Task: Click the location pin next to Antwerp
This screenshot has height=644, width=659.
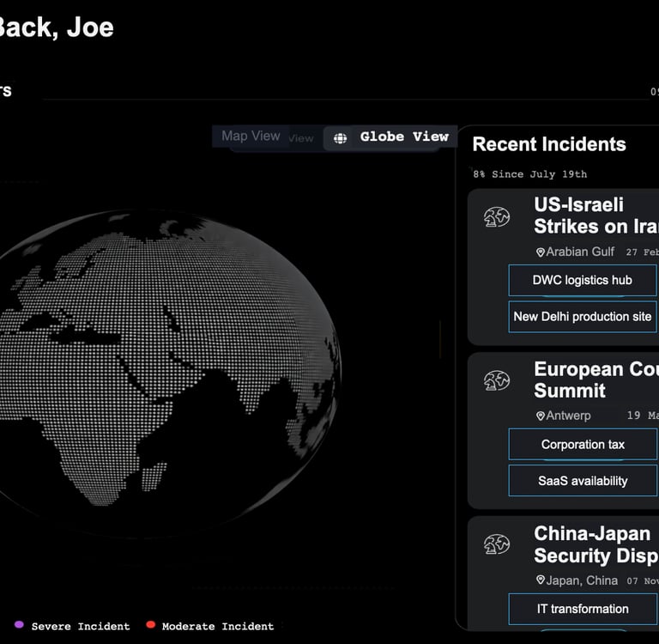Action: (541, 416)
